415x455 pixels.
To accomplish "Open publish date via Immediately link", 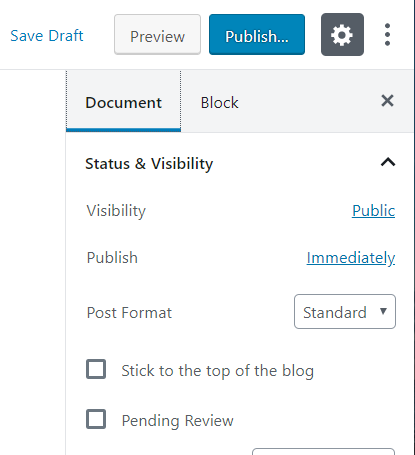I will tap(351, 258).
